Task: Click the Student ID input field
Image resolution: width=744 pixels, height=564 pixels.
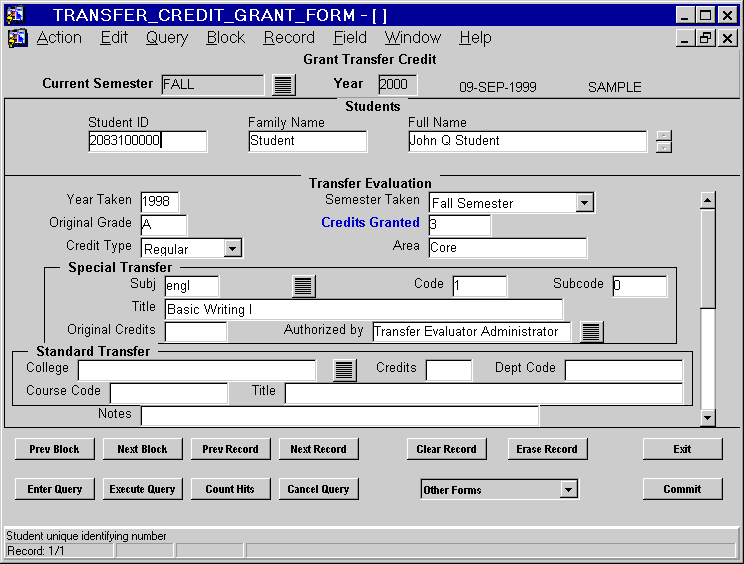Action: pyautogui.click(x=148, y=141)
